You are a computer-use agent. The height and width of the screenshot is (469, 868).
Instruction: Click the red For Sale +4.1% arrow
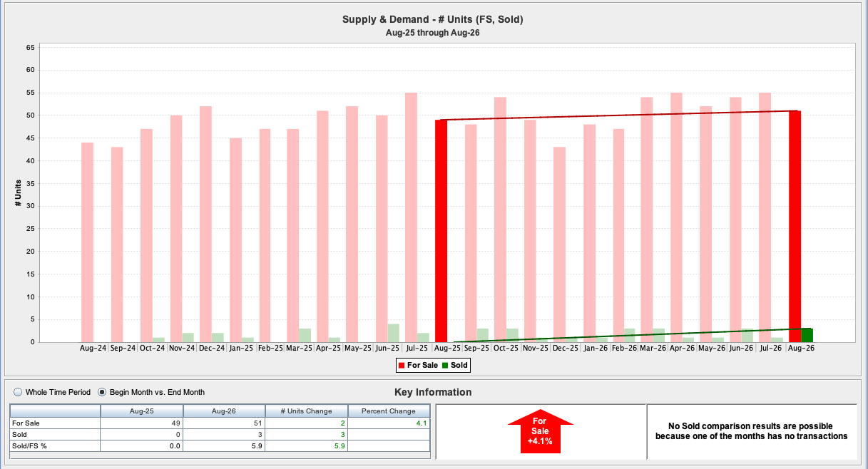[x=540, y=431]
